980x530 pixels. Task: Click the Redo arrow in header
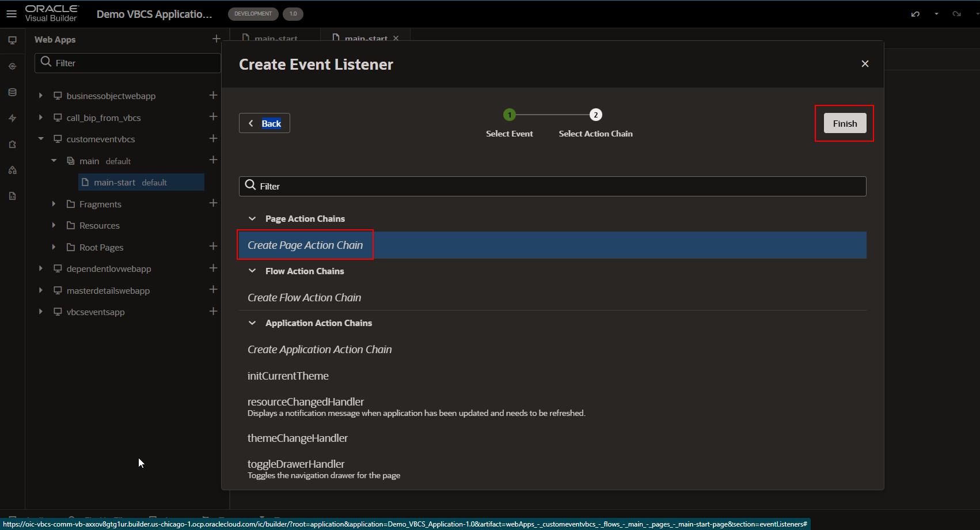[x=956, y=14]
